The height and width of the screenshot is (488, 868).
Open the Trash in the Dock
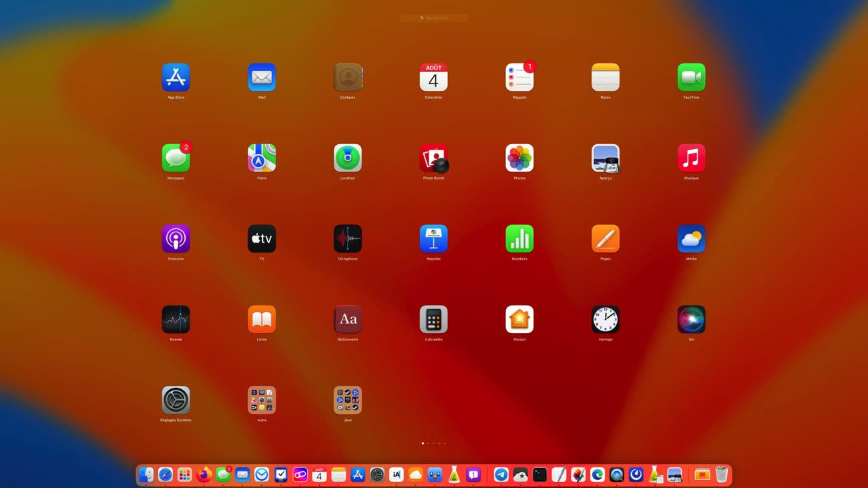[x=721, y=475]
